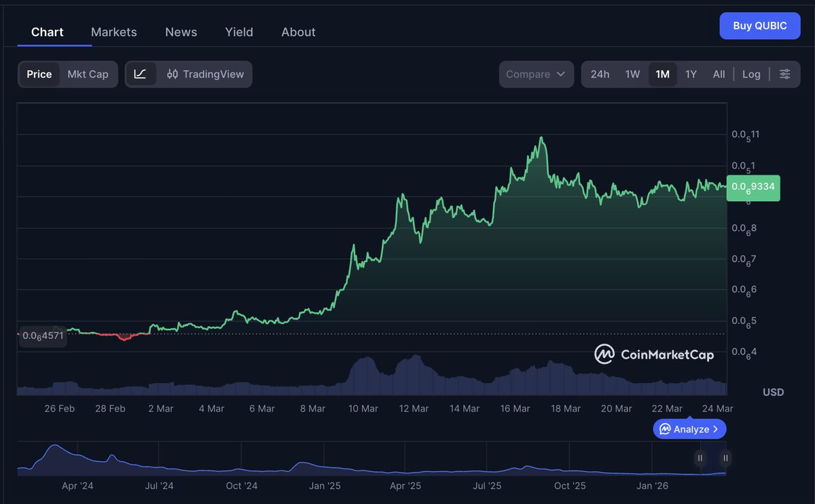Image resolution: width=815 pixels, height=504 pixels.
Task: Set chart range to 1Y
Action: (691, 74)
